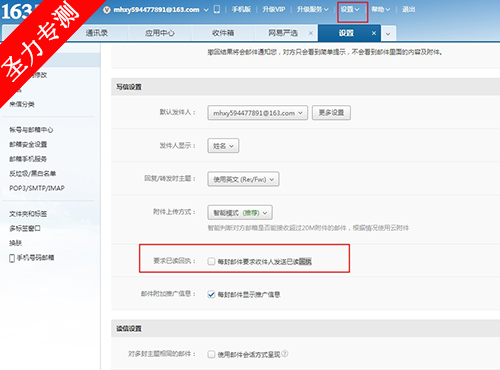Tick 使用邮件会话方式呈现 checkbox
The image size is (500, 370).
tap(211, 354)
